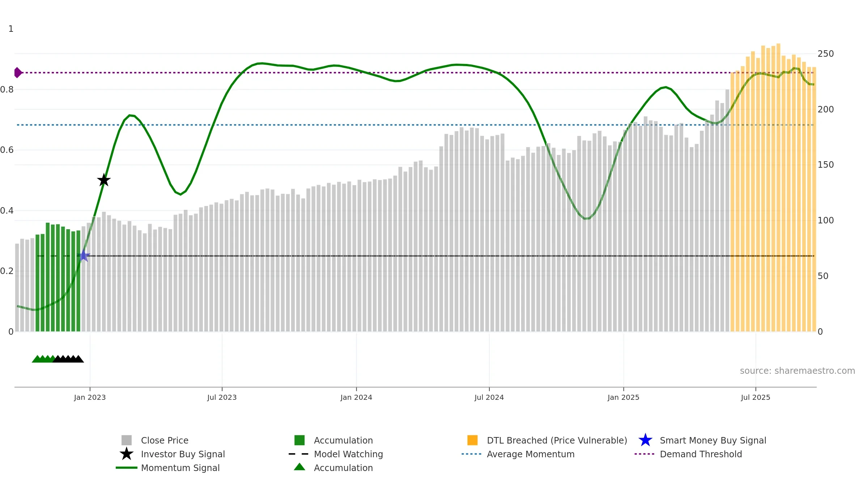This screenshot has height=488, width=868.
Task: Click the green Accumulation square swatch in legend
Action: pos(299,440)
